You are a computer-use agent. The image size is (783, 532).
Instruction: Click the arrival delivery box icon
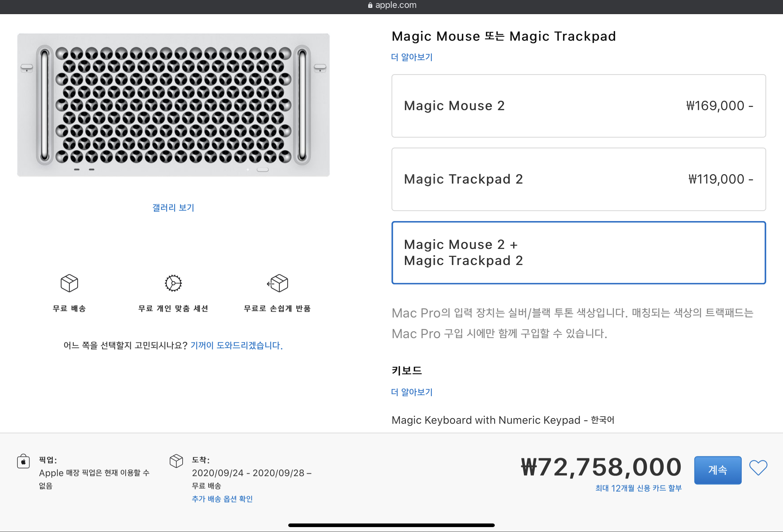pos(176,460)
